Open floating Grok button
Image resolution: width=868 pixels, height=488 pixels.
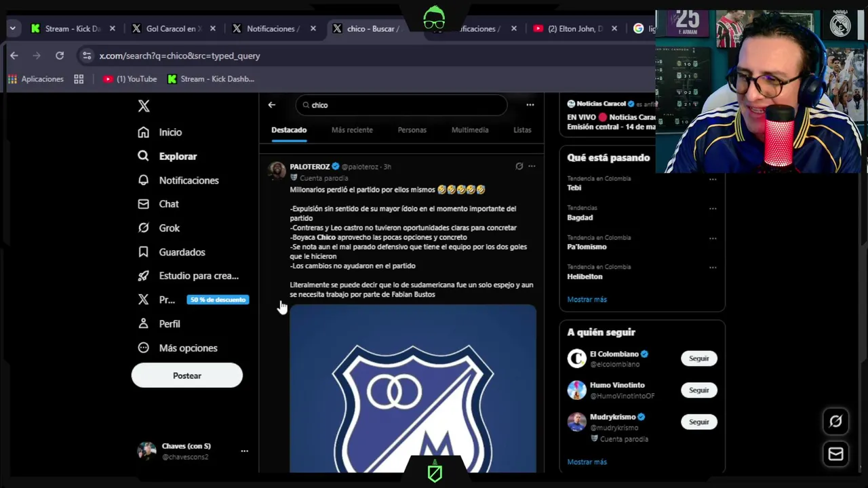click(x=835, y=422)
